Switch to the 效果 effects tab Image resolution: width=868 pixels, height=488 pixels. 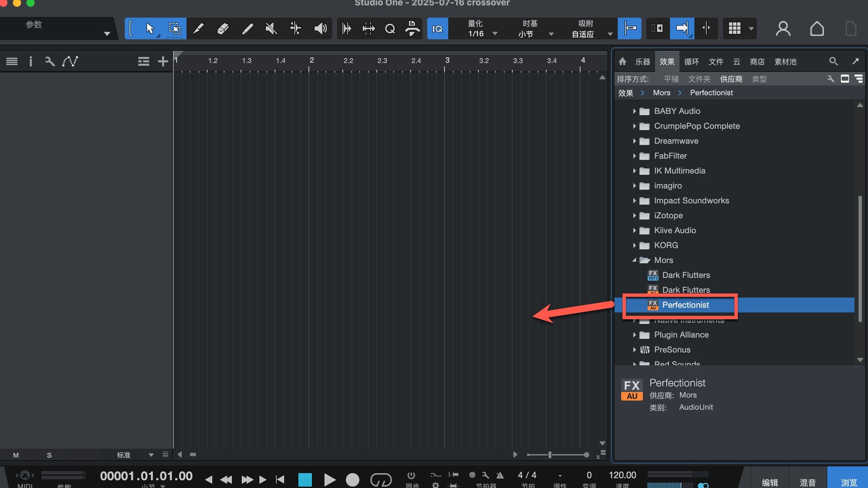point(667,62)
